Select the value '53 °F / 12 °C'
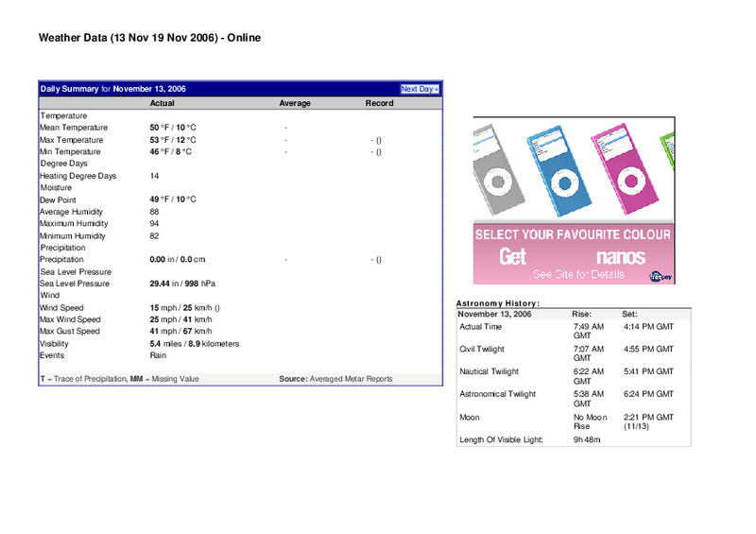The height and width of the screenshot is (534, 756). (x=173, y=140)
